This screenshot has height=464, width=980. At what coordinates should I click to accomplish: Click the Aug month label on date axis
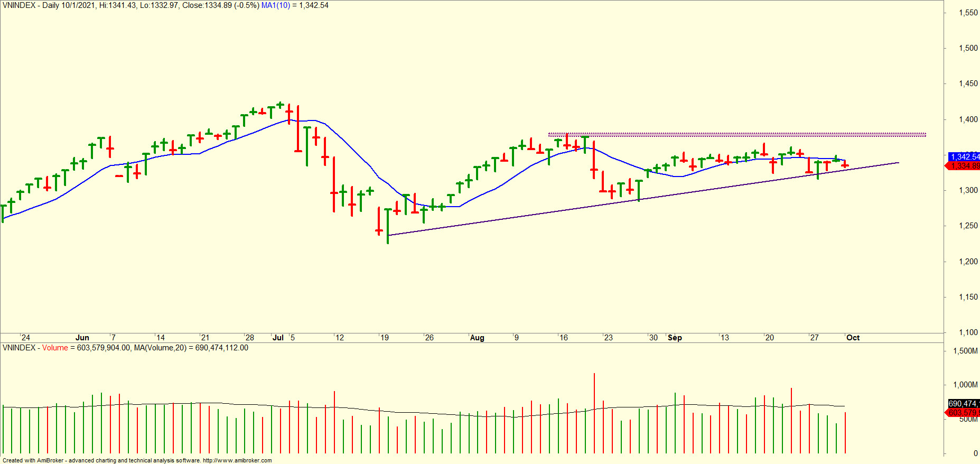pos(477,338)
